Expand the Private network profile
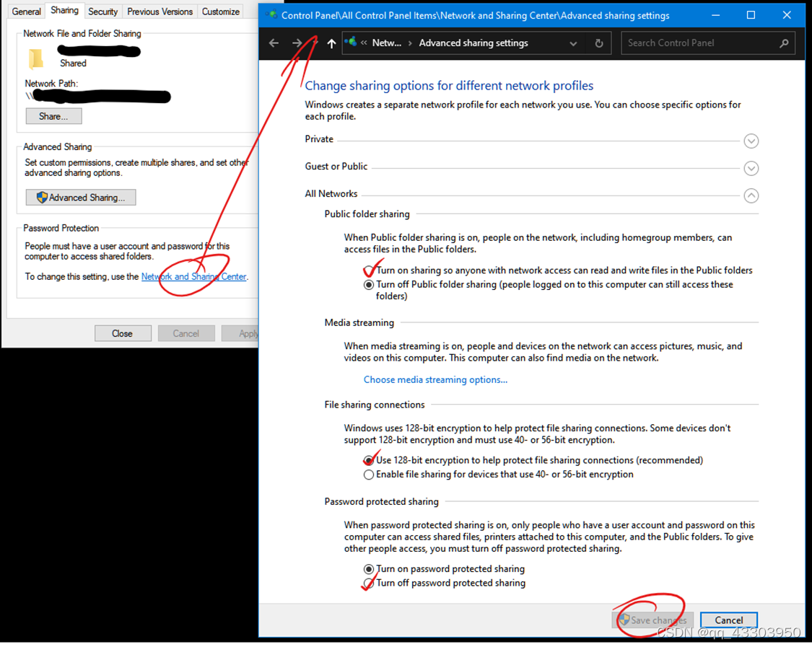Image resolution: width=812 pixels, height=647 pixels. point(751,141)
